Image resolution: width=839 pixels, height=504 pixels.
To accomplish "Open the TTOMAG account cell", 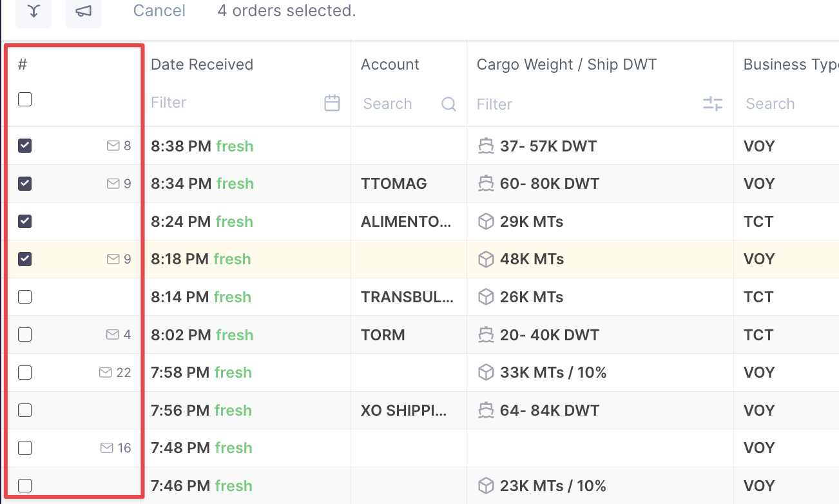I will click(x=394, y=184).
